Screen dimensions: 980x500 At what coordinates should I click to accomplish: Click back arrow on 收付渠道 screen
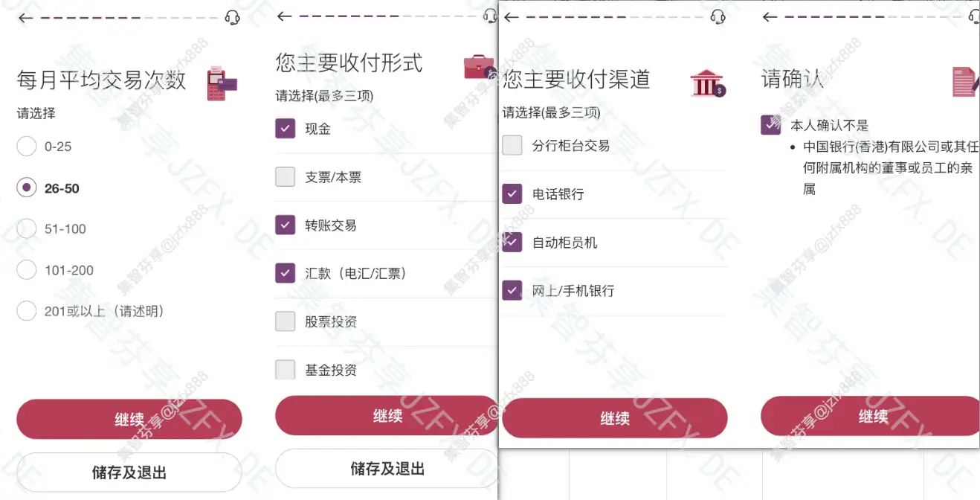click(512, 16)
